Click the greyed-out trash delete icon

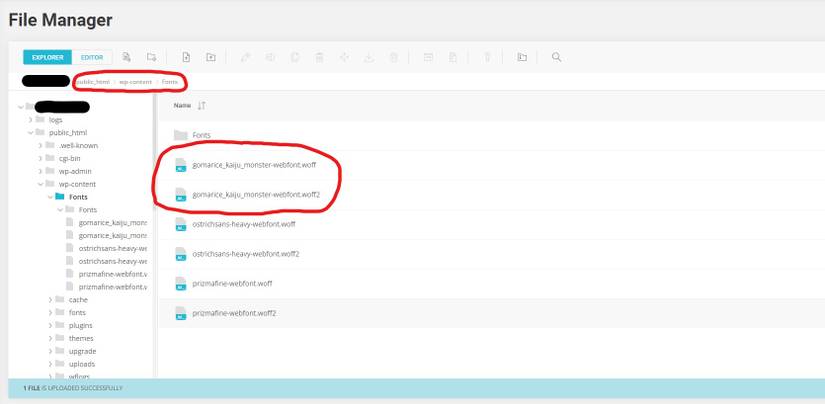(319, 57)
